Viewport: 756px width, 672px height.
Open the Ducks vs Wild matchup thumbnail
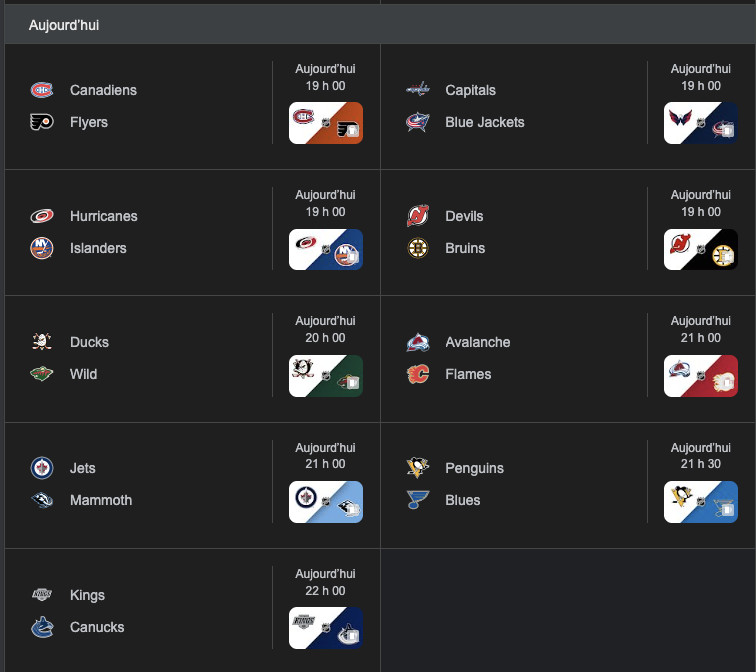coord(326,376)
